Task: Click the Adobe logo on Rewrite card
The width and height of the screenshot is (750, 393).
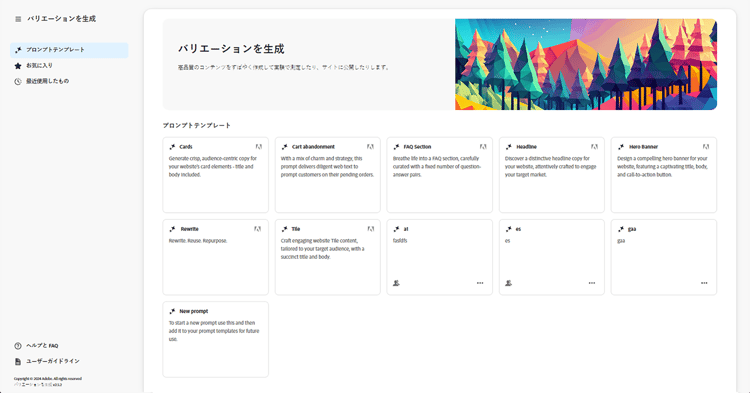Action: pyautogui.click(x=258, y=229)
